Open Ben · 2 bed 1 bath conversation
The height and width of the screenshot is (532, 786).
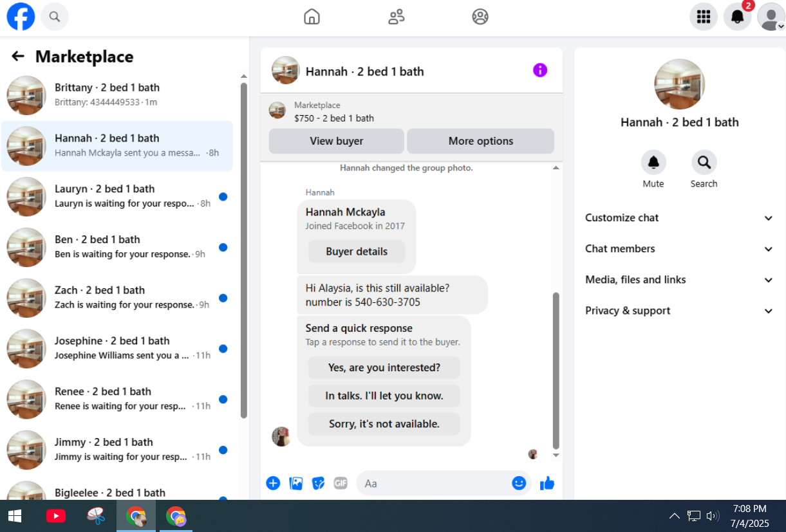[x=117, y=247]
